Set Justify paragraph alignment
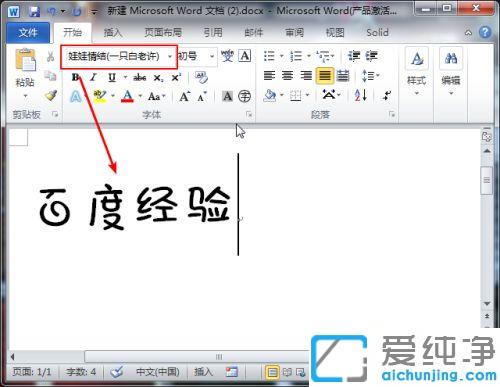 coord(325,76)
